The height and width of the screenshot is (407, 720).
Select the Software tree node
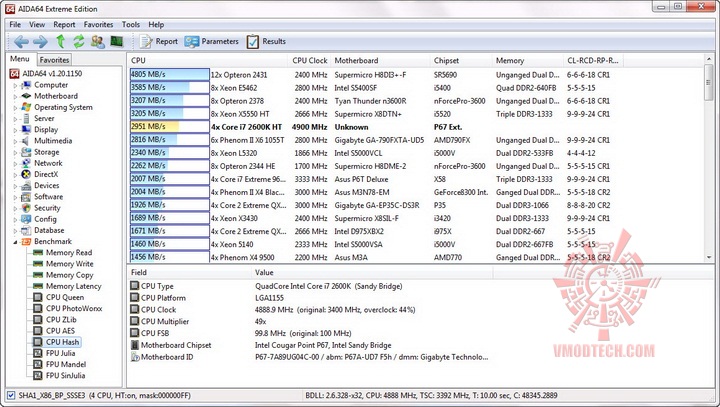coord(48,197)
